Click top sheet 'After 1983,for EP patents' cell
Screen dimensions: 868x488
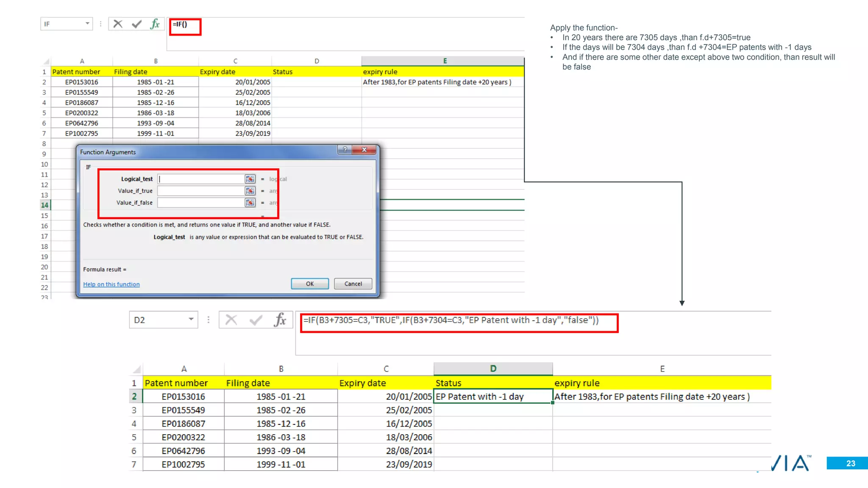click(443, 82)
